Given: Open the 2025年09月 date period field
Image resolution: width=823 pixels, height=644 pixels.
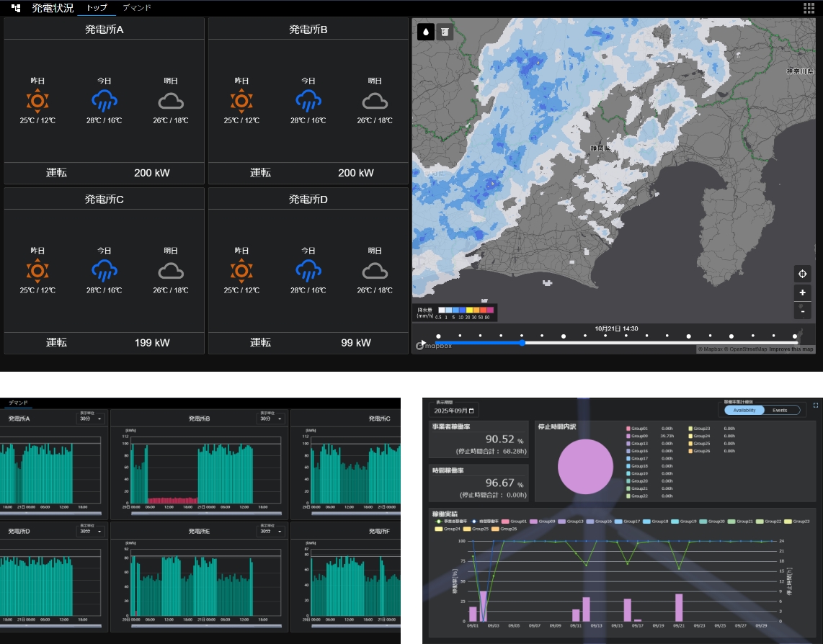Looking at the screenshot, I should pyautogui.click(x=453, y=411).
